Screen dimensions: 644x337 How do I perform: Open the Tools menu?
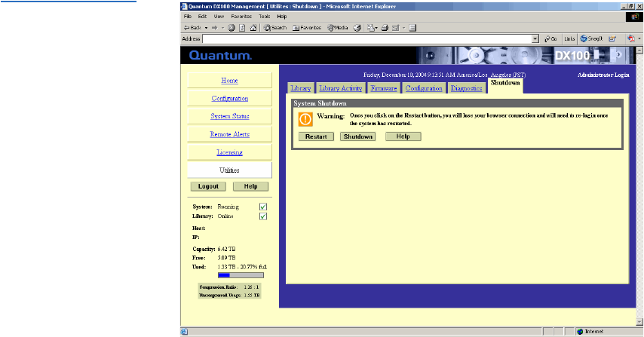tap(265, 17)
